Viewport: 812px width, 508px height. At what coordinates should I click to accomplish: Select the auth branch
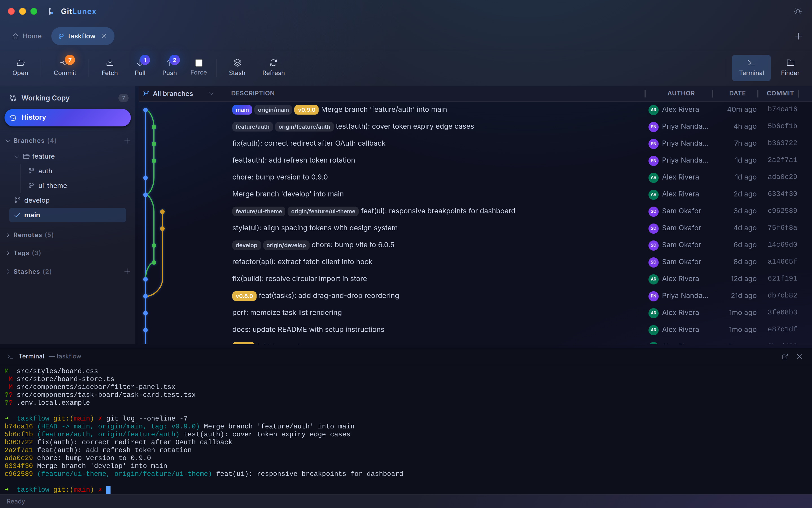[x=45, y=171]
